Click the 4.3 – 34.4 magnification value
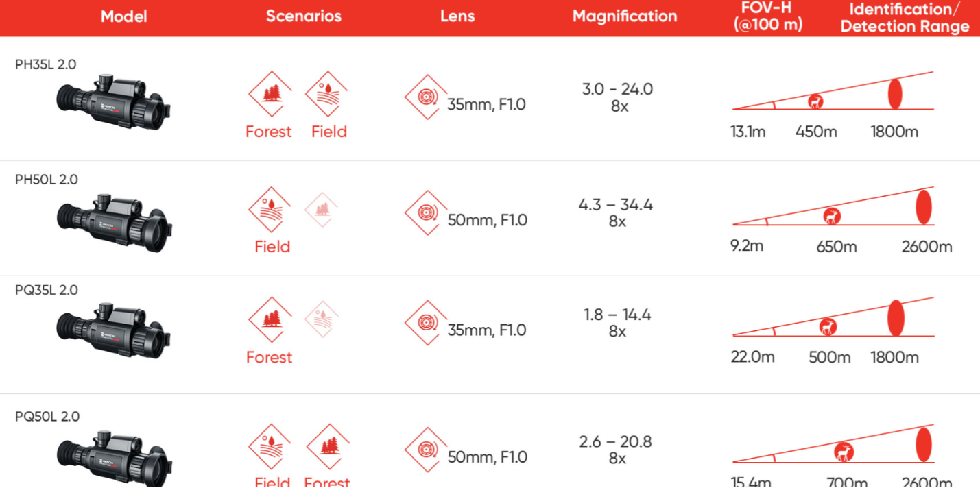Image resolution: width=980 pixels, height=488 pixels. click(x=616, y=204)
